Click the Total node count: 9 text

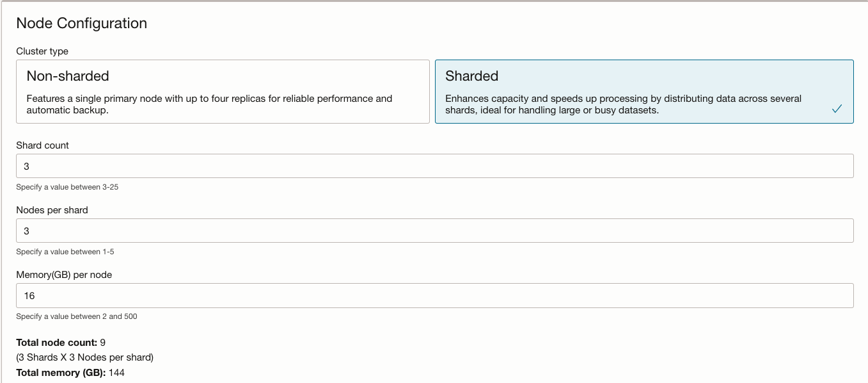(63, 342)
